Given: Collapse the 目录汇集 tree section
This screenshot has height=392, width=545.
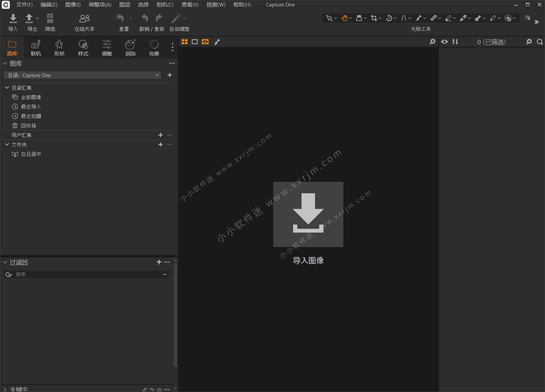Looking at the screenshot, I should (x=7, y=87).
